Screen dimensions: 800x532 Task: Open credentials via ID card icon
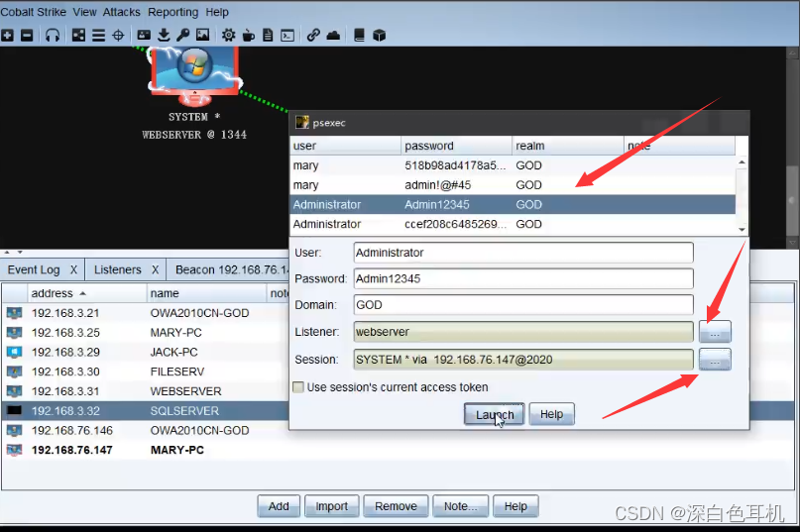tap(144, 36)
